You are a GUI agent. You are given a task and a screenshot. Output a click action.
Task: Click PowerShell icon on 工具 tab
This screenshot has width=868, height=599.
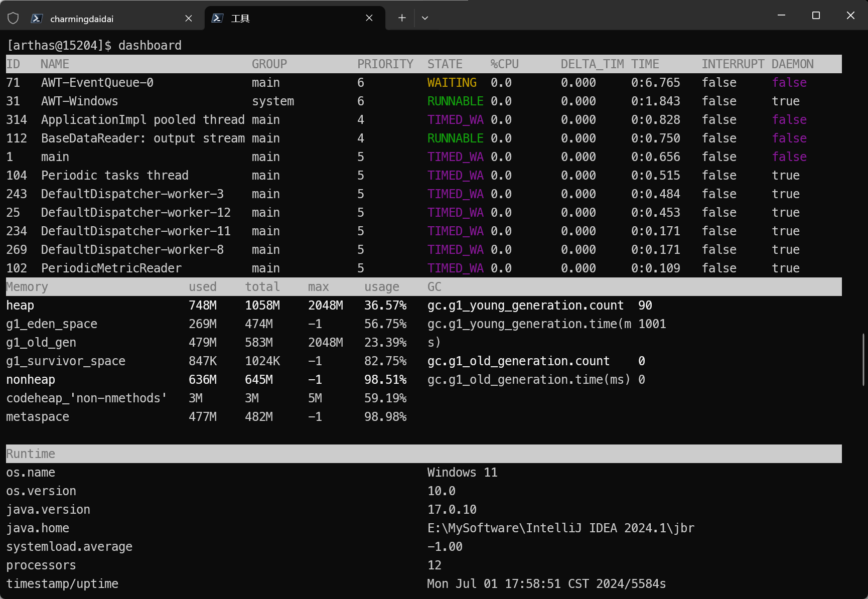coord(217,19)
